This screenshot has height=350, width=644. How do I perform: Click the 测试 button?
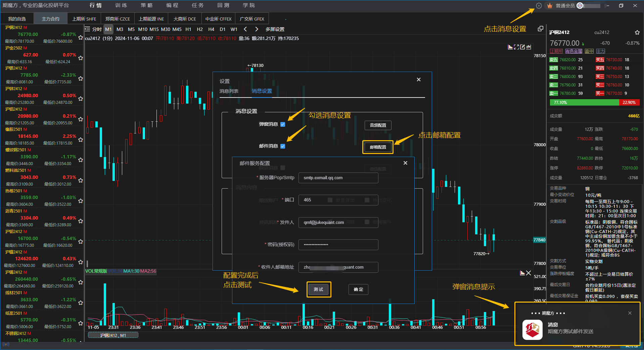319,289
